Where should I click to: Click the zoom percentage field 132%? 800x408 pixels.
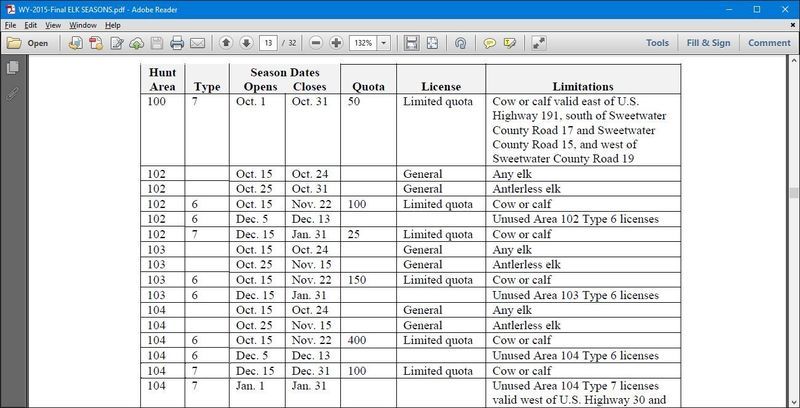pyautogui.click(x=363, y=43)
